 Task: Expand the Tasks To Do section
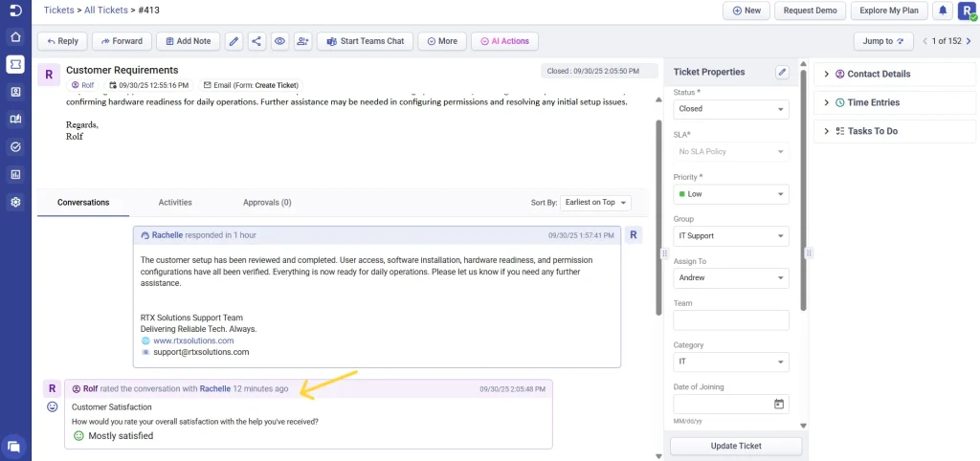pos(895,131)
